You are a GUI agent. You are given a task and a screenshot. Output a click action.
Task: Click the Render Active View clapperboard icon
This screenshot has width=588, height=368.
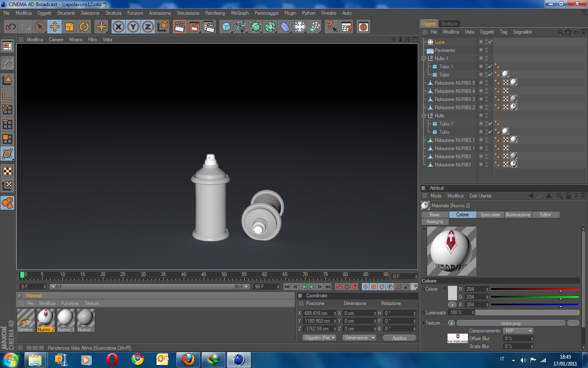pos(179,27)
